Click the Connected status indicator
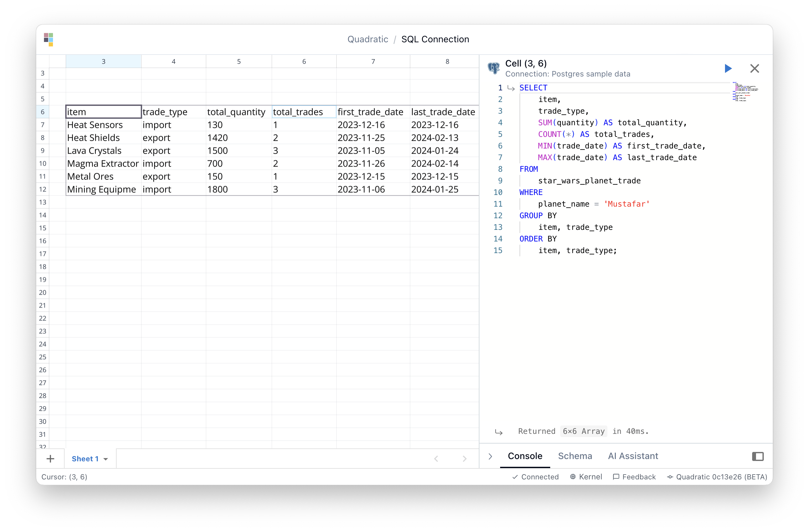809x532 pixels. 535,477
